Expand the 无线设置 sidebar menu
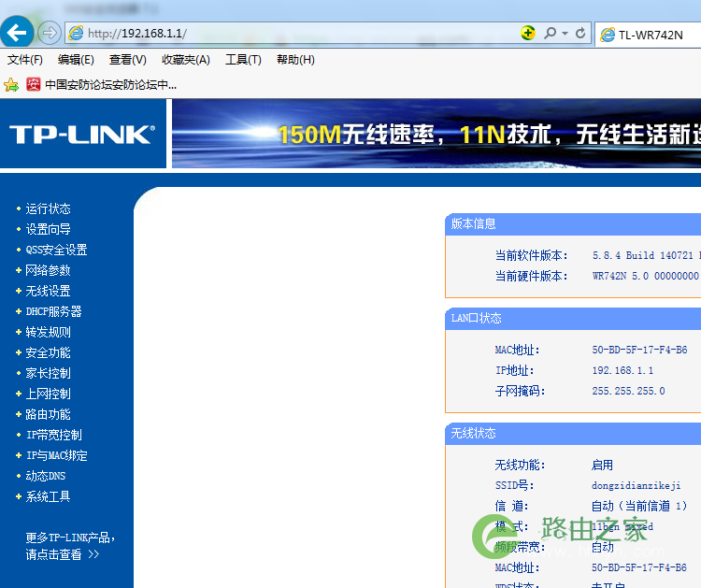 (48, 291)
